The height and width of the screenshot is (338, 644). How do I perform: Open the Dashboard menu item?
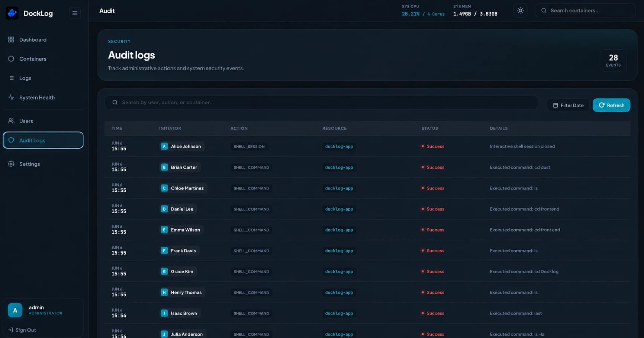43,39
